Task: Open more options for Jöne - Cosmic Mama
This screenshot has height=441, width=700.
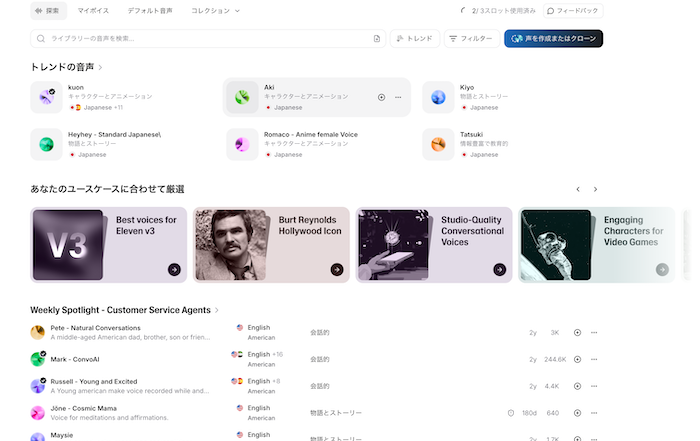Action: click(594, 412)
